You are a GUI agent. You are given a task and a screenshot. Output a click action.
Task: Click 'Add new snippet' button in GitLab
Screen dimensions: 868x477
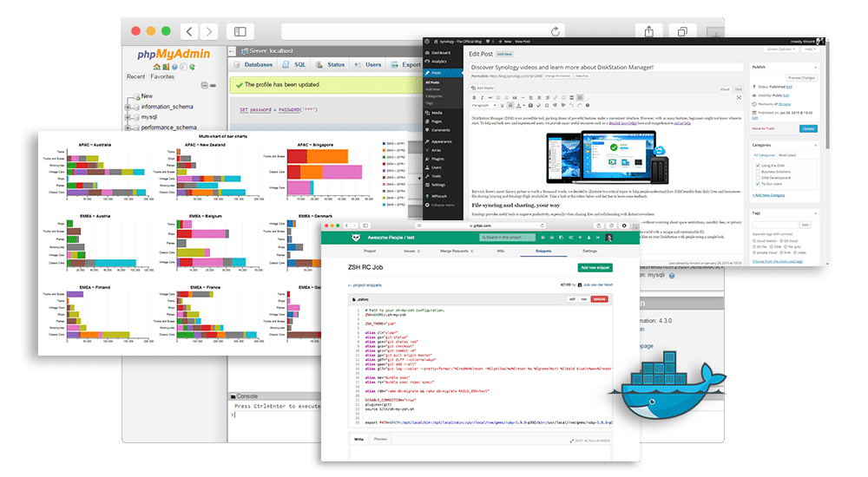[x=595, y=267]
